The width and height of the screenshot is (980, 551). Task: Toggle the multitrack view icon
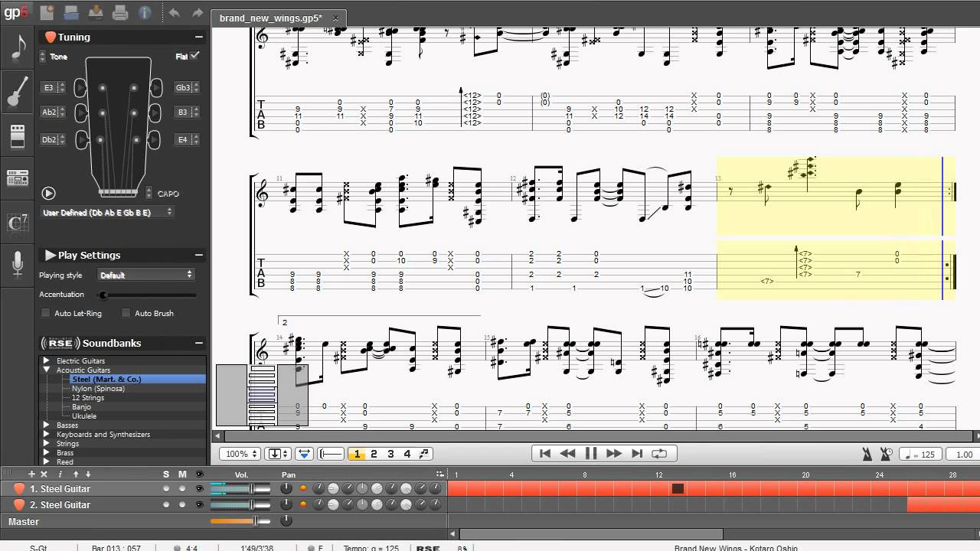click(305, 454)
